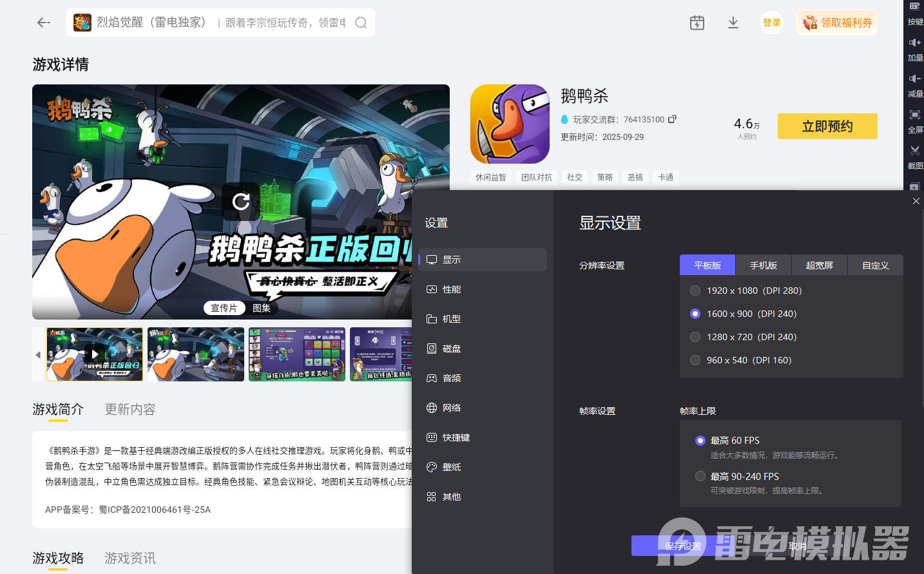Play the 鹅鸭杀 video thumbnail
This screenshot has width=924, height=574.
click(94, 354)
